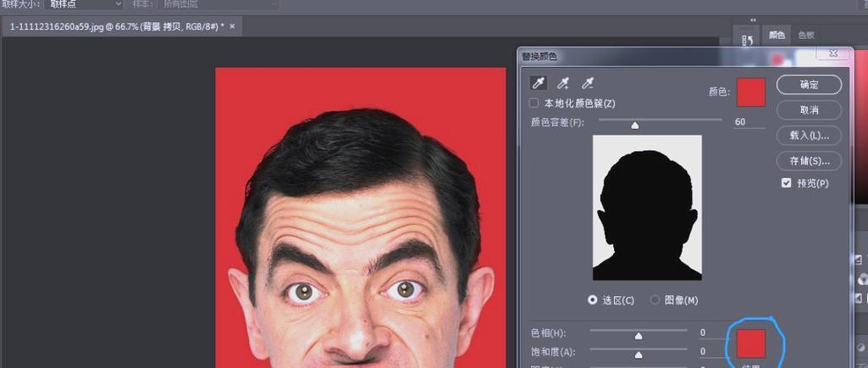Click the 饱和度(A) slider handle
The width and height of the screenshot is (868, 368).
tap(639, 355)
